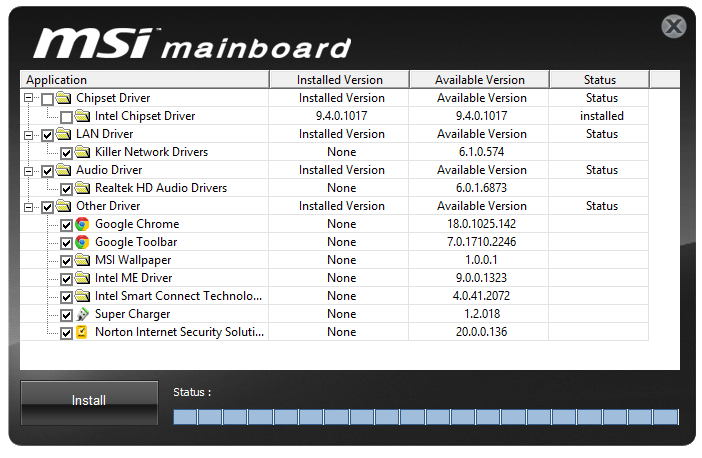
Task: Collapse the Other Driver tree node
Action: pos(29,207)
